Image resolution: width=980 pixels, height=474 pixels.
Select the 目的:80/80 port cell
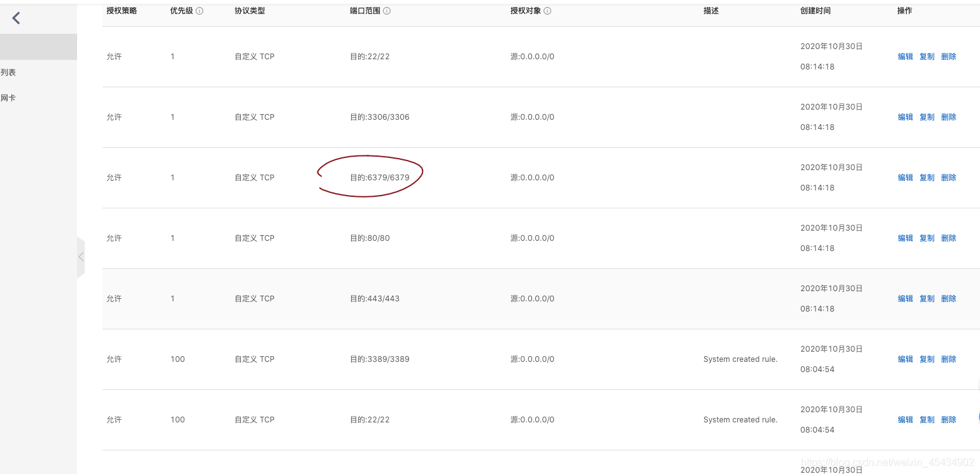click(370, 238)
